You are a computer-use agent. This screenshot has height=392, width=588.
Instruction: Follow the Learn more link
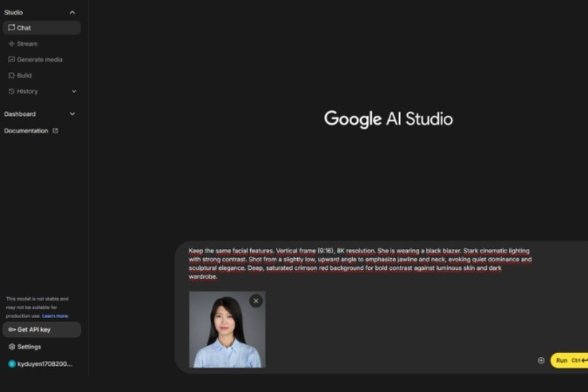56,316
